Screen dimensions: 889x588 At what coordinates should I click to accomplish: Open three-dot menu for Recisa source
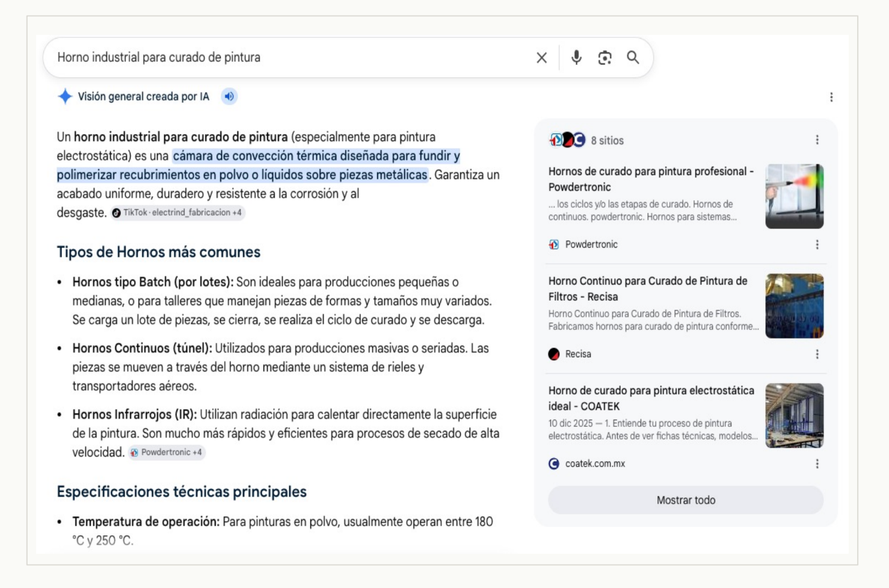pos(817,354)
